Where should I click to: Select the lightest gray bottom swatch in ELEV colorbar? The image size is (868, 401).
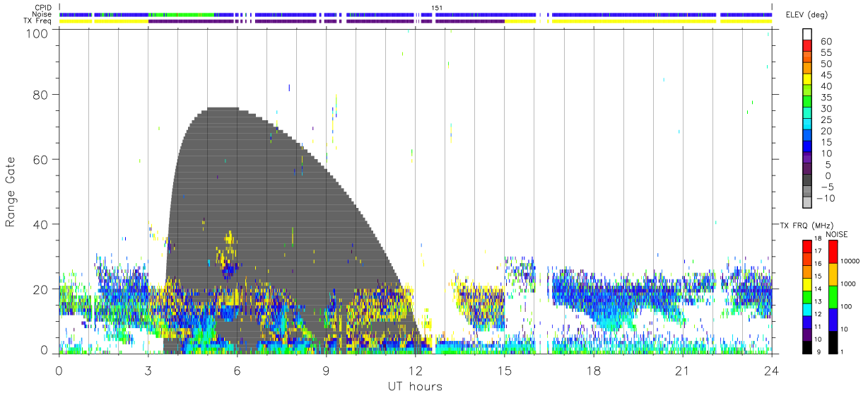pos(807,203)
